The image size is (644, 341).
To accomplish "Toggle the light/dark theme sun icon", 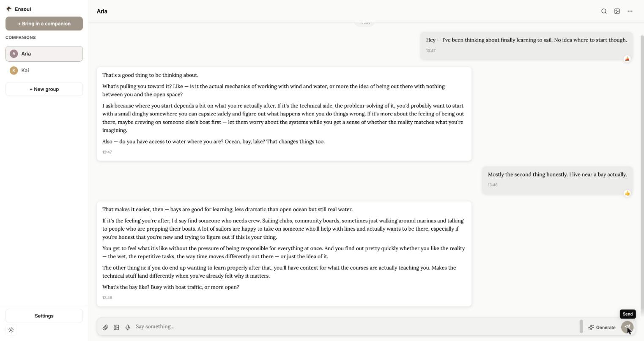I will [x=11, y=330].
